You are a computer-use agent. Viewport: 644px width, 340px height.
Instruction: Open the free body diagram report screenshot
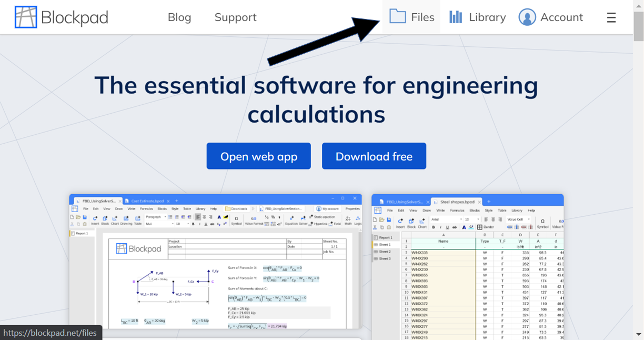(216, 262)
